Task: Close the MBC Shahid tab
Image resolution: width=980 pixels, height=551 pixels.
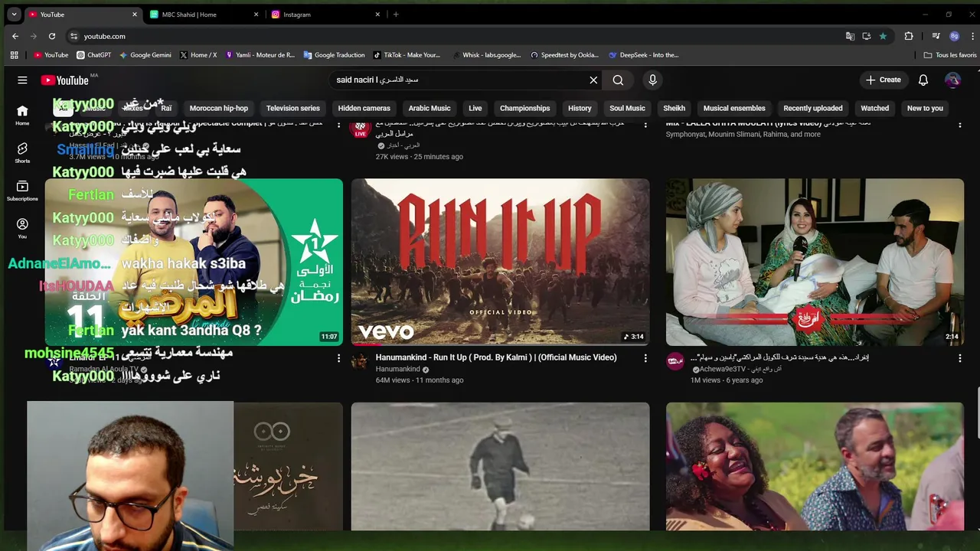Action: tap(256, 15)
